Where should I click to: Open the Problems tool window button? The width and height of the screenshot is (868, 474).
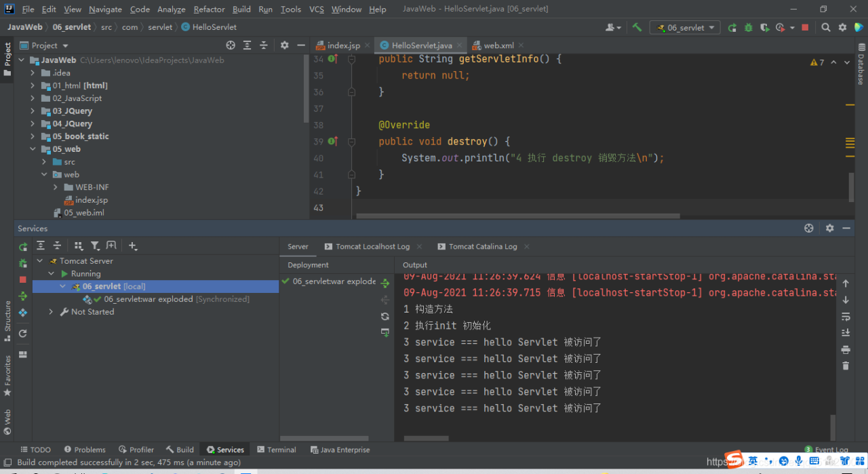tap(85, 450)
